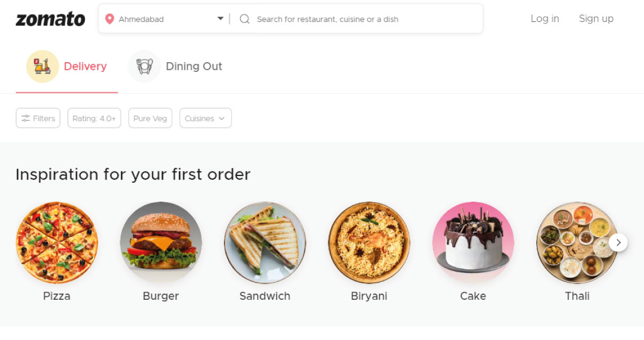644x340 pixels.
Task: Click the search magnifier icon
Action: [x=245, y=19]
